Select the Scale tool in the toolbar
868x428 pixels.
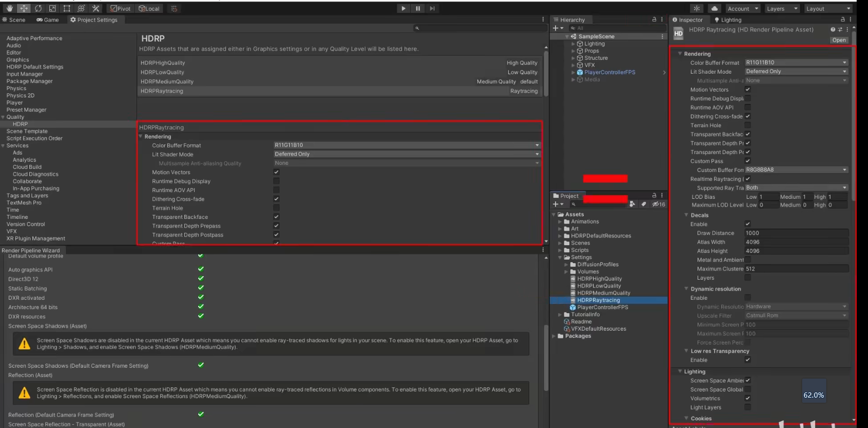(53, 8)
